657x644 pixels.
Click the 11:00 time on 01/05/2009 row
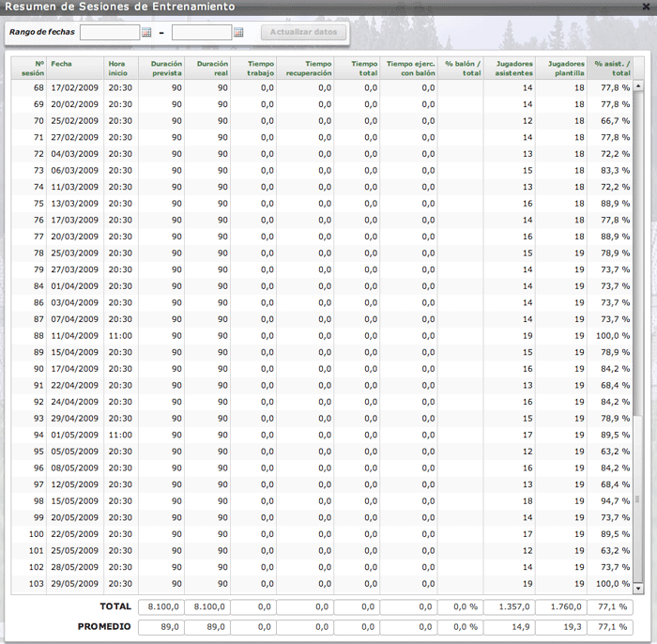pos(120,435)
